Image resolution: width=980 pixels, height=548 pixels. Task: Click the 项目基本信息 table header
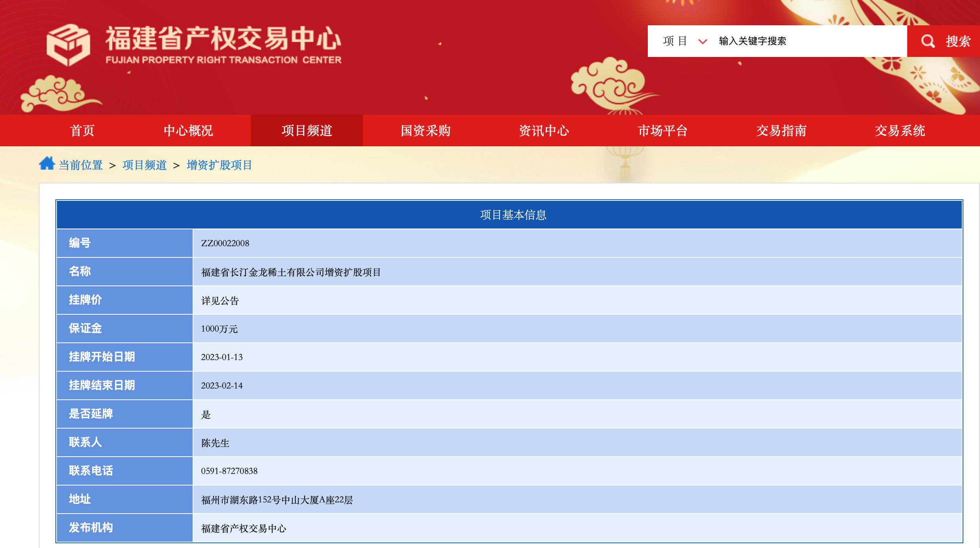point(513,215)
